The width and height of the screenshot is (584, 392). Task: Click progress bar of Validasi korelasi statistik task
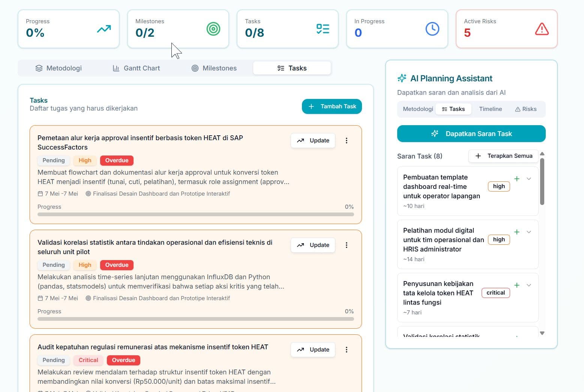point(196,319)
